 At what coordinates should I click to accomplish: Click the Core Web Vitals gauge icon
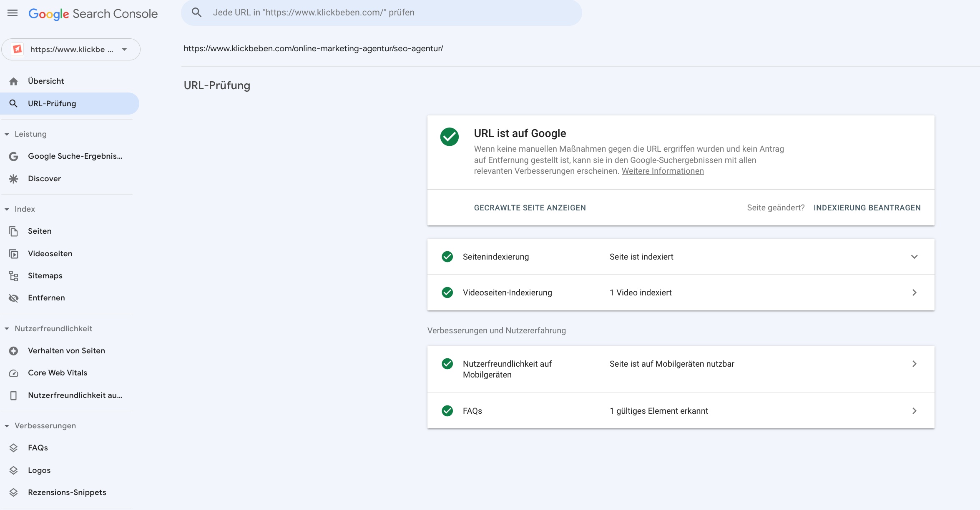point(14,373)
